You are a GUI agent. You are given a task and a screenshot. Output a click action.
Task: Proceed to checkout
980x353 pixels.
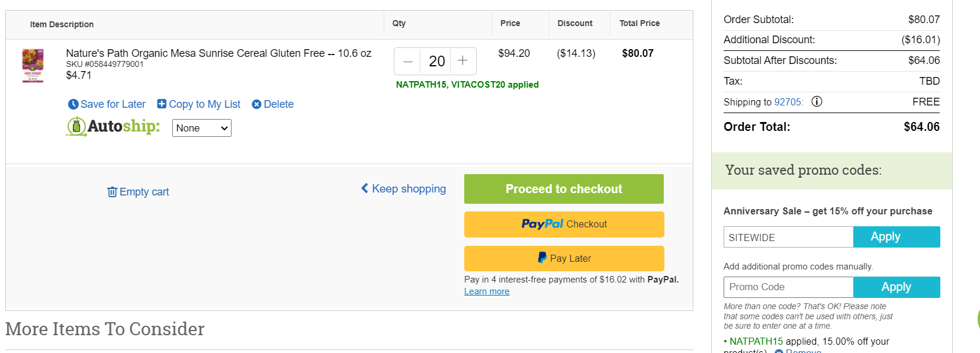tap(564, 189)
